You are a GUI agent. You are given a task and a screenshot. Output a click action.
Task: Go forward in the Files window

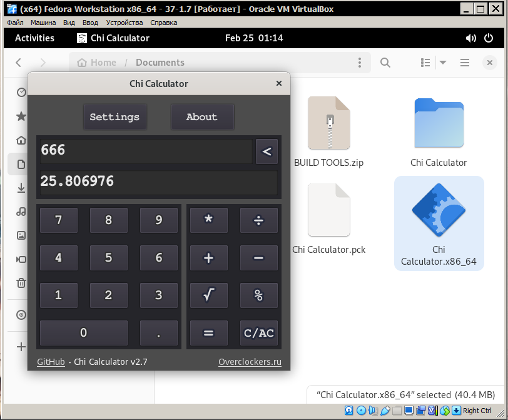43,63
